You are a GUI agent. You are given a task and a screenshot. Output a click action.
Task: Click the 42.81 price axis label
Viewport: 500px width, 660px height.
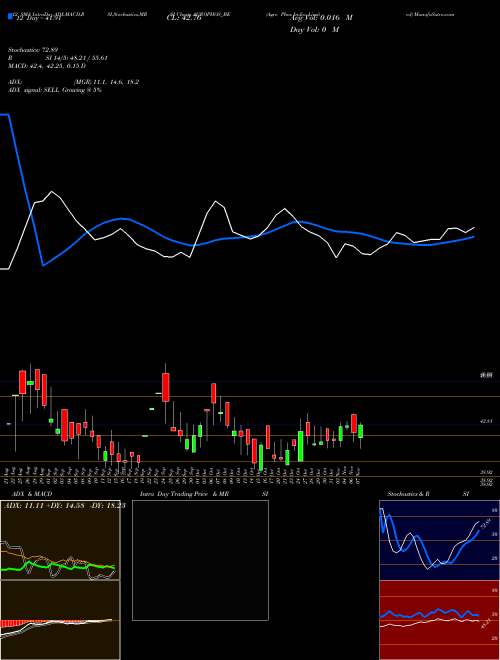(x=486, y=421)
